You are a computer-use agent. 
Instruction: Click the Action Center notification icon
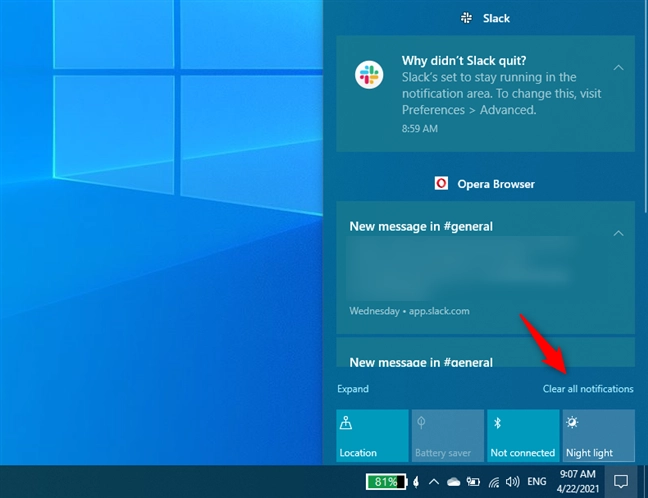click(x=621, y=481)
